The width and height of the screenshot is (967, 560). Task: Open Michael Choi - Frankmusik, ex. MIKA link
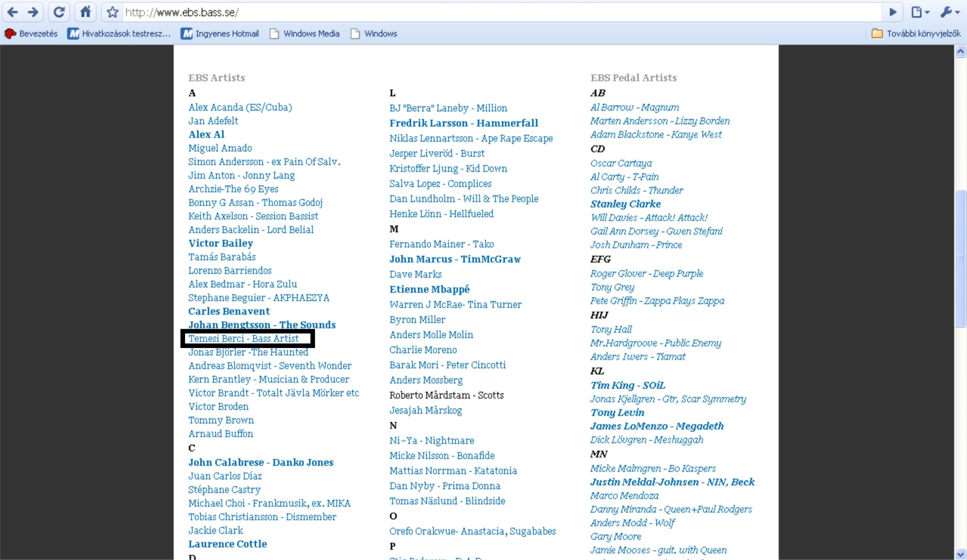click(270, 503)
